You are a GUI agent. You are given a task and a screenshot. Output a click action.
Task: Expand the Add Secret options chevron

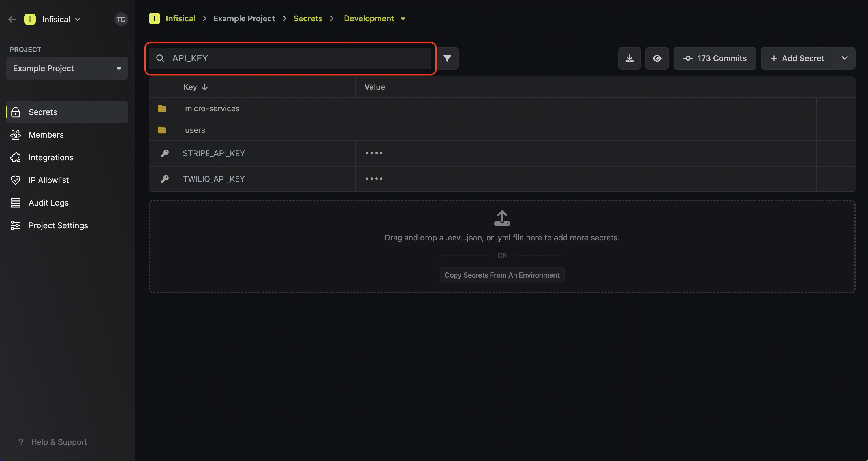click(845, 58)
